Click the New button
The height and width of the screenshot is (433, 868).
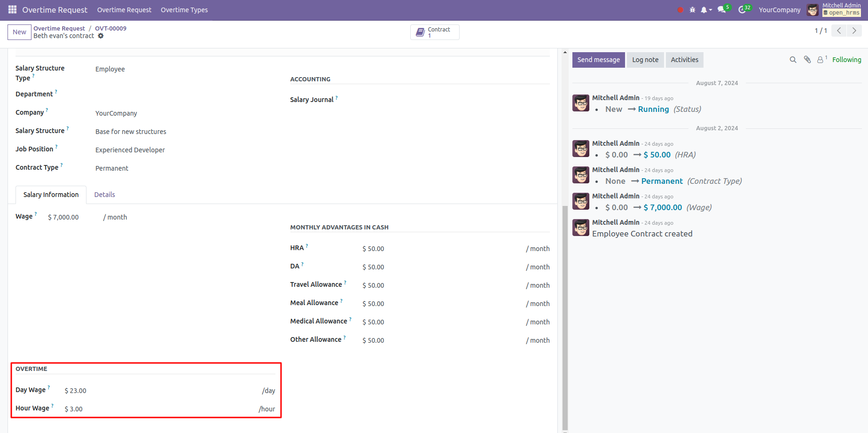19,32
